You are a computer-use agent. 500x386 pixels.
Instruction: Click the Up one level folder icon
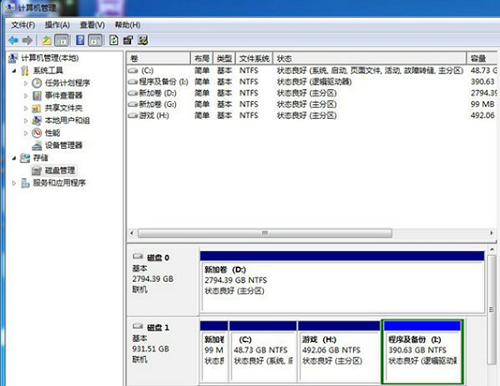47,40
